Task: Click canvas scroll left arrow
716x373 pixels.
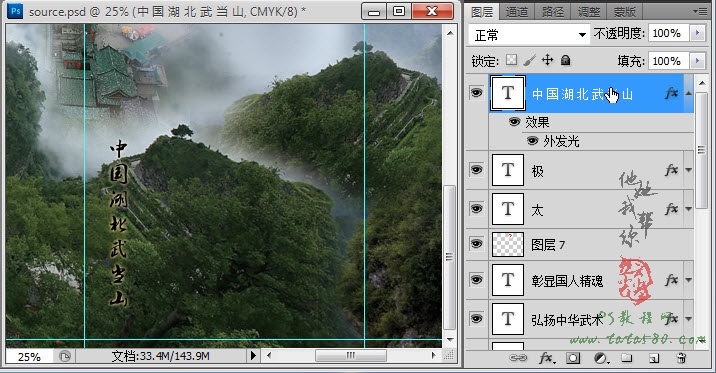Action: coord(269,355)
